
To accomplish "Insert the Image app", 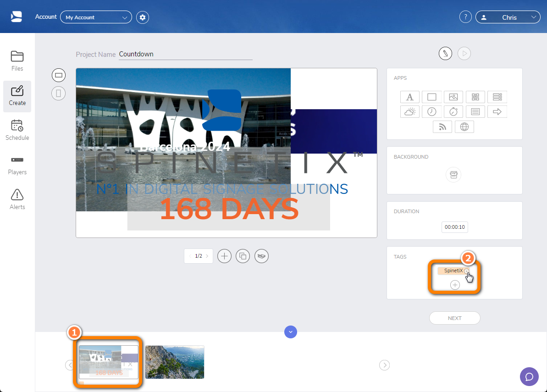I will [453, 97].
